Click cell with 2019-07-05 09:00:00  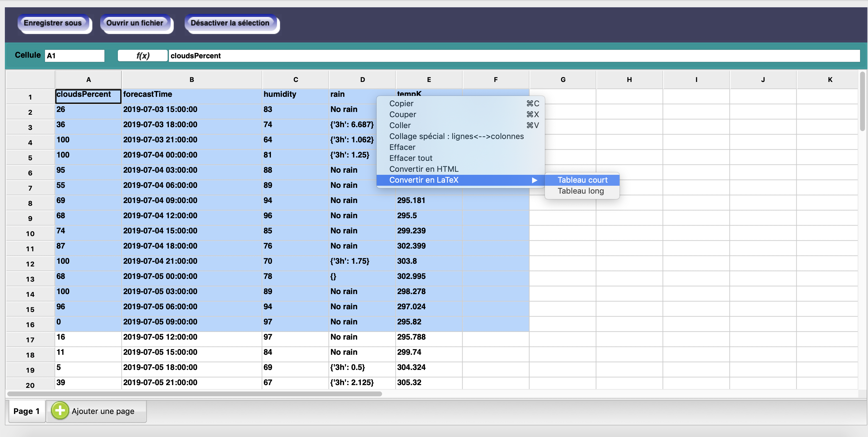(x=192, y=324)
